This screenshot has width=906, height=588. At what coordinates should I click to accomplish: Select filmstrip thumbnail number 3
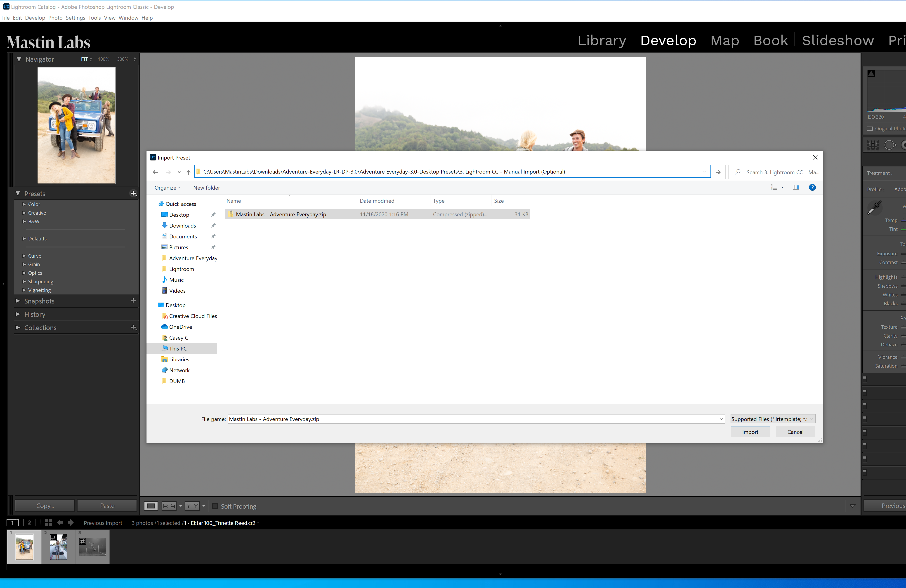tap(92, 547)
